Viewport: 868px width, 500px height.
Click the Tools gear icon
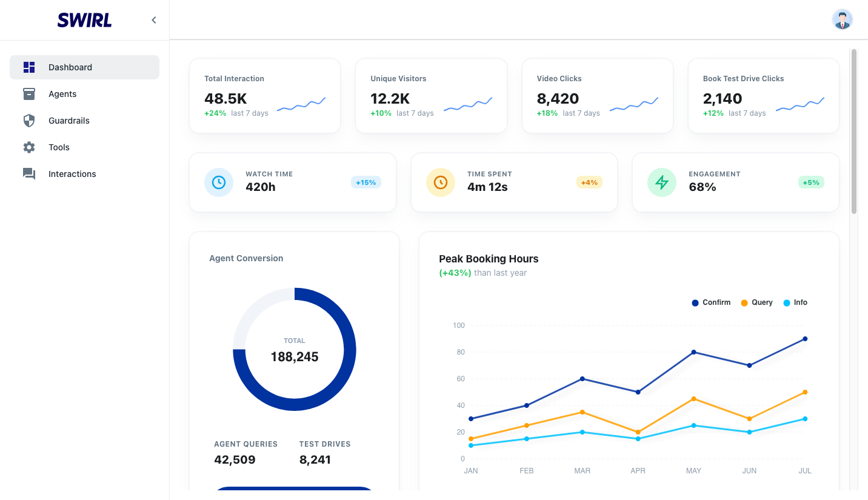[29, 147]
